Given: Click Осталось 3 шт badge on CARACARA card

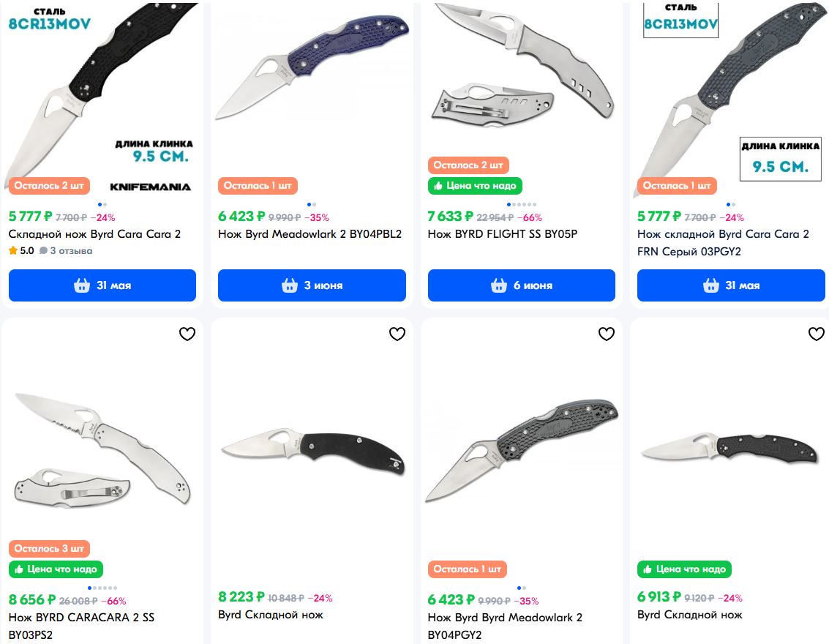Looking at the screenshot, I should 49,548.
